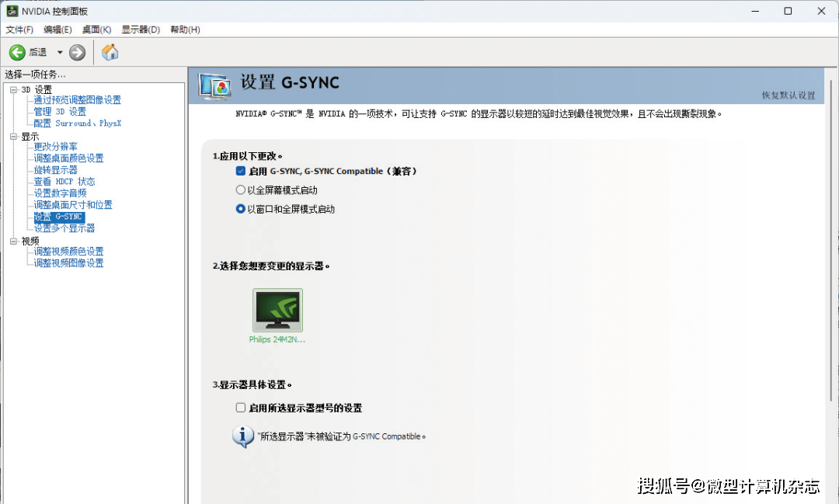Select 更改分辨率 in the sidebar
The width and height of the screenshot is (839, 504).
(54, 146)
